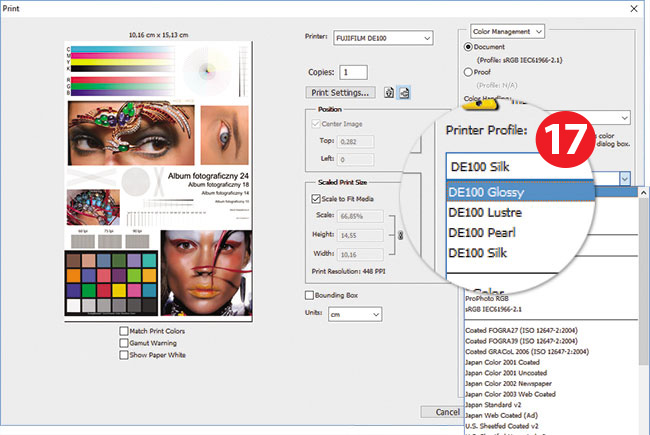Click the Copies input field
Viewport: 650px width, 435px height.
[x=353, y=73]
